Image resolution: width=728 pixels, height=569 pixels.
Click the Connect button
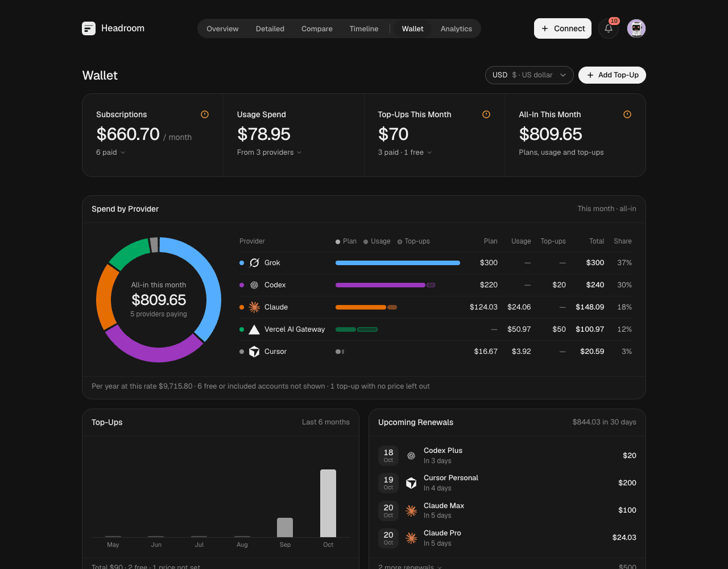pyautogui.click(x=562, y=28)
